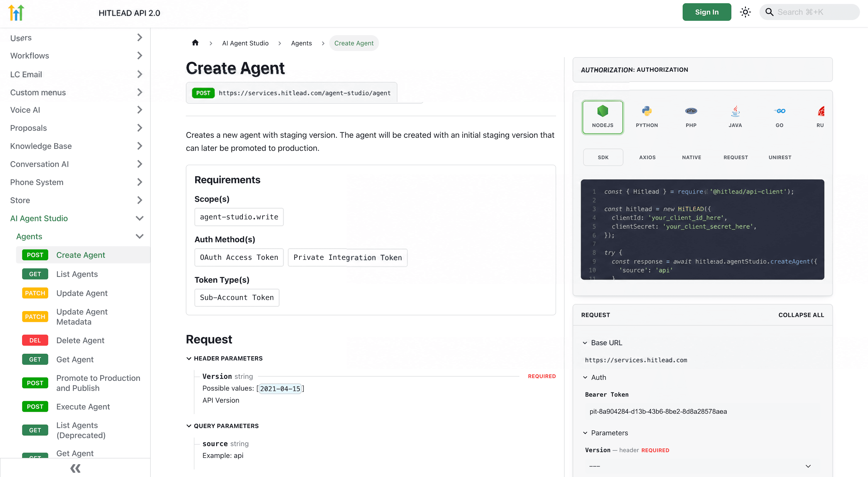Open the Proposals sidebar item
The image size is (868, 477).
75,128
